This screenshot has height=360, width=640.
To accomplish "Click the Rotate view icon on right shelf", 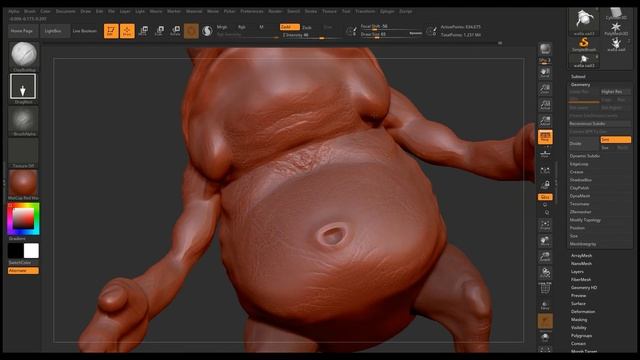I will click(545, 273).
